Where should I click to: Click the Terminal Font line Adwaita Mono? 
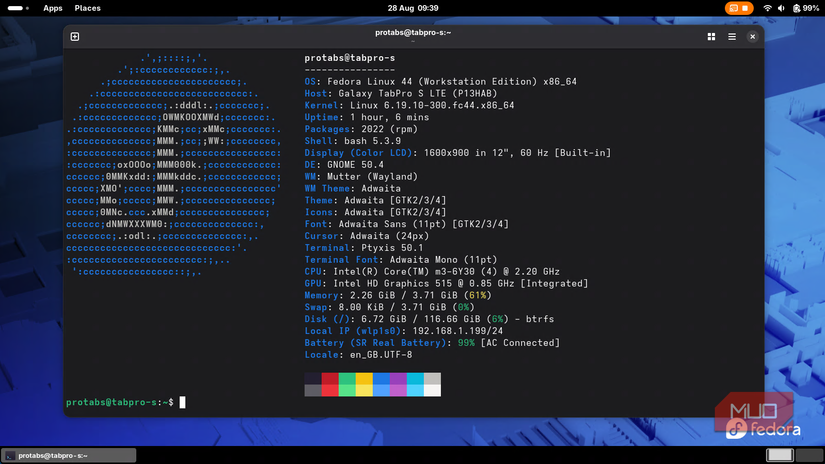(401, 260)
